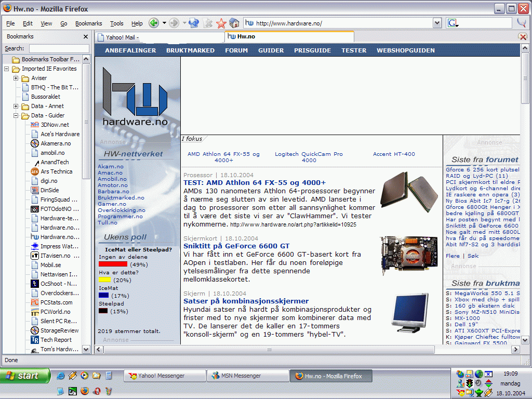Open ANBEFALINGER in site navigation
532x399 pixels.
[130, 50]
